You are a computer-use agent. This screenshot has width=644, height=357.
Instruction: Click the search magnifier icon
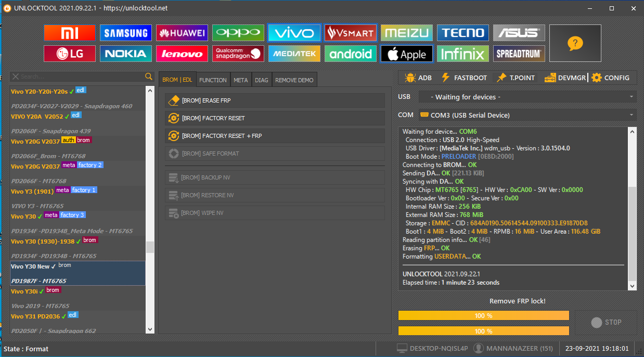(149, 76)
